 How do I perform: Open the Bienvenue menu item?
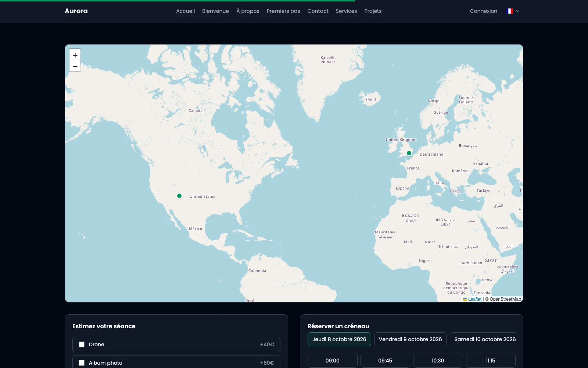click(x=215, y=11)
